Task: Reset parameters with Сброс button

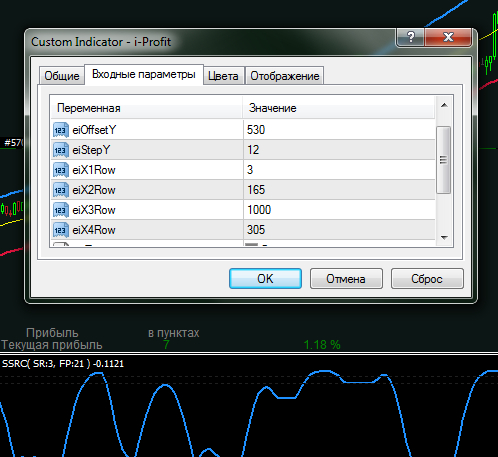Action: click(427, 279)
